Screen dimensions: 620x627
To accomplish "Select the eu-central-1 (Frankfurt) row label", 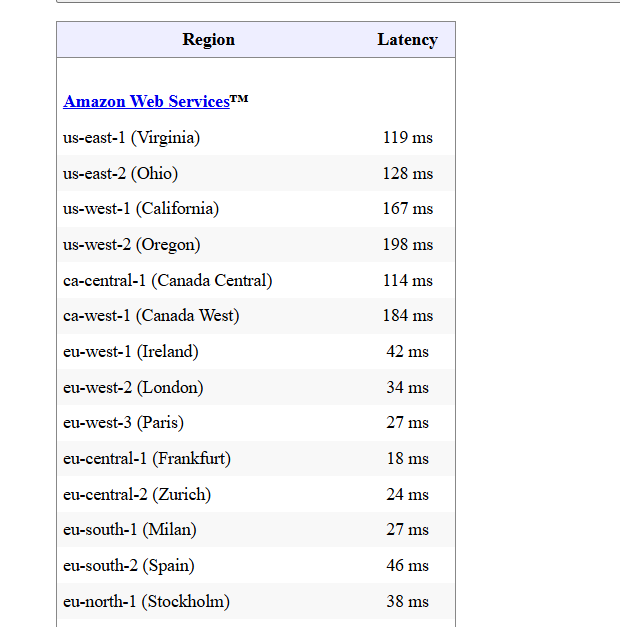I will click(x=147, y=459).
